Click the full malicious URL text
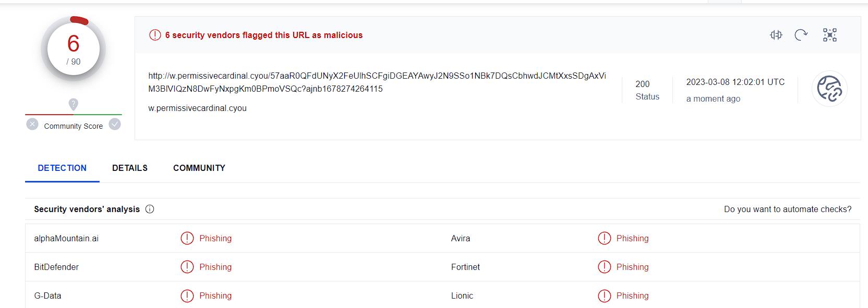 point(377,82)
